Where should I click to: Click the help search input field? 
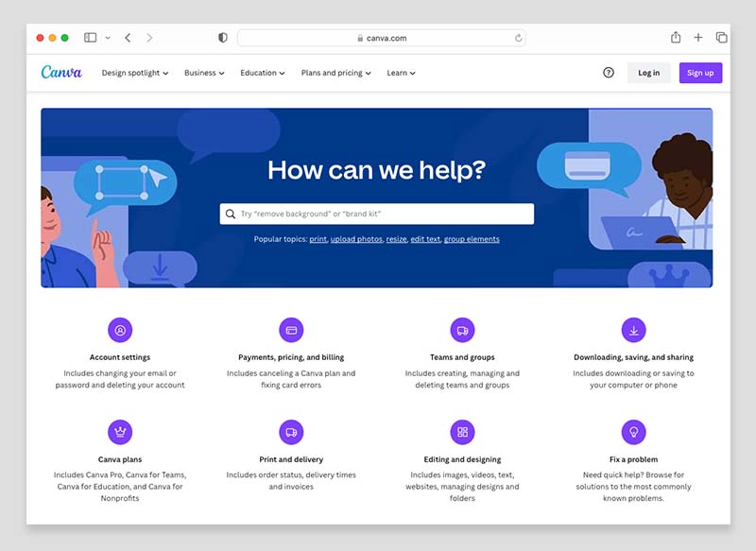(x=378, y=214)
